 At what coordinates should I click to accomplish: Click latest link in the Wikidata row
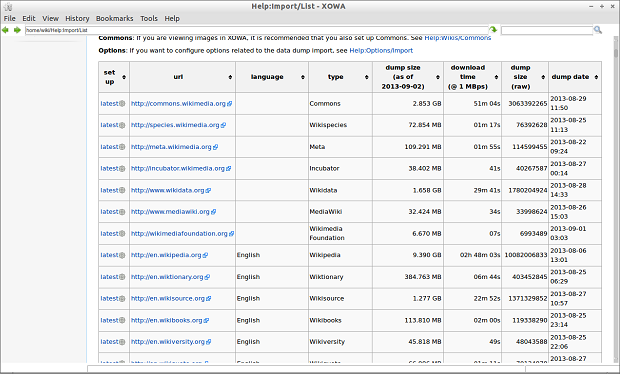[x=109, y=190]
